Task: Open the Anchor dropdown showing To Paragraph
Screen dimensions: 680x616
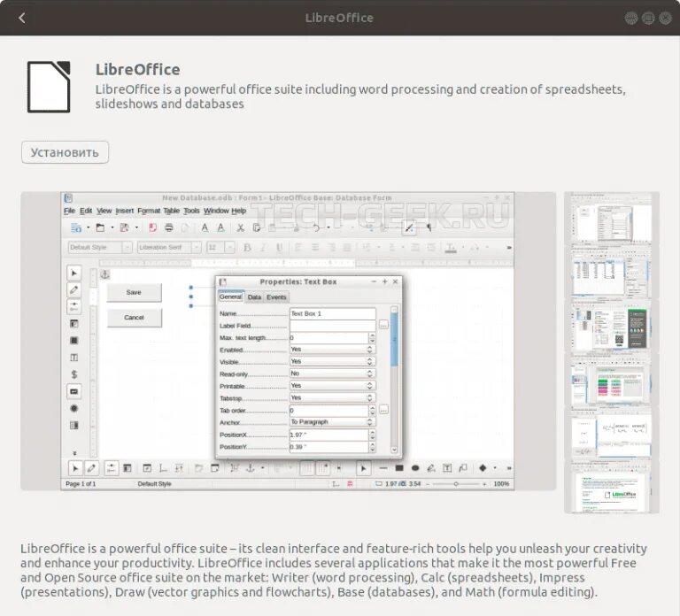Action: point(332,422)
